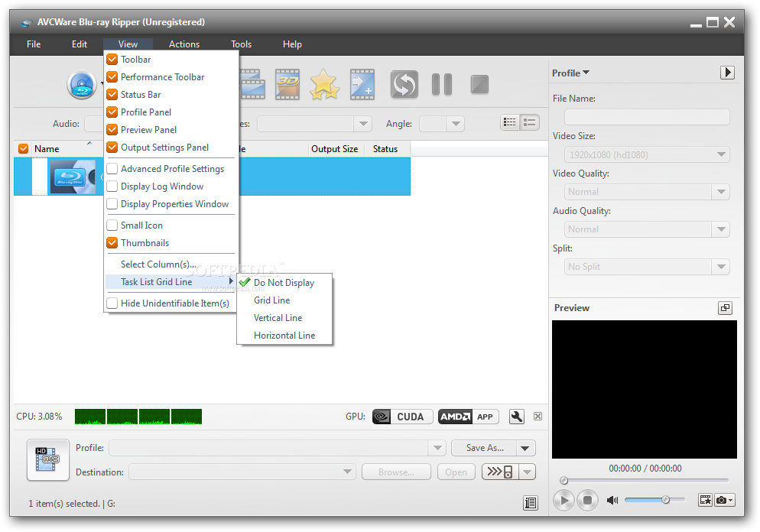The width and height of the screenshot is (760, 532).
Task: Open the Angle dropdown
Action: click(x=456, y=124)
